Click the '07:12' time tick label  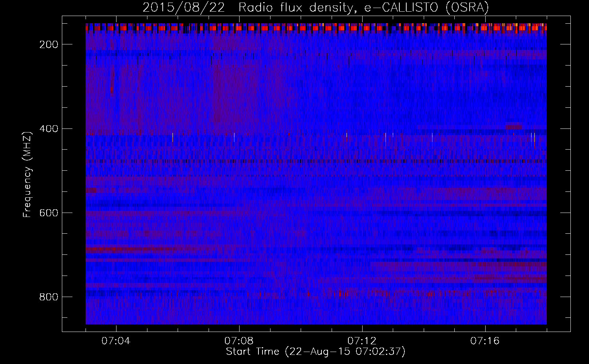pos(362,341)
